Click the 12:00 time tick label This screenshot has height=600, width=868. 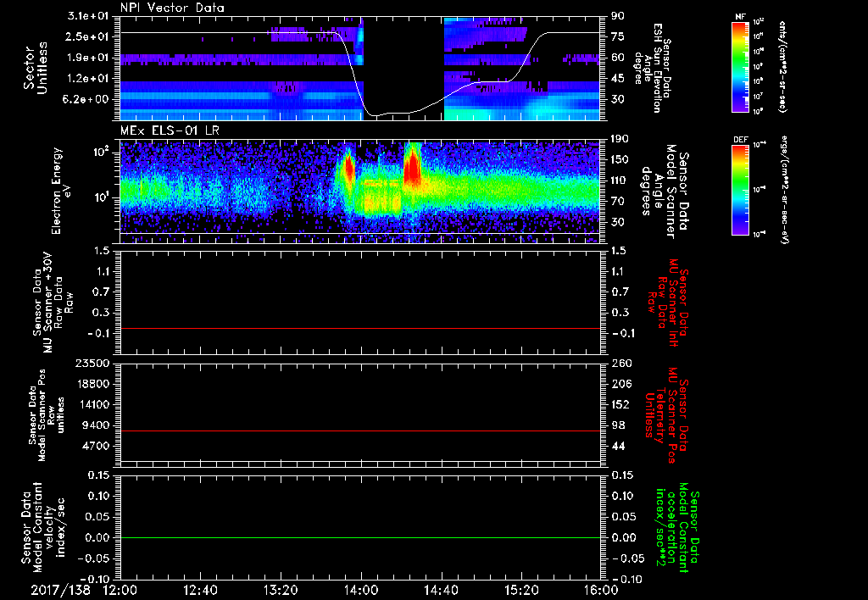120,590
